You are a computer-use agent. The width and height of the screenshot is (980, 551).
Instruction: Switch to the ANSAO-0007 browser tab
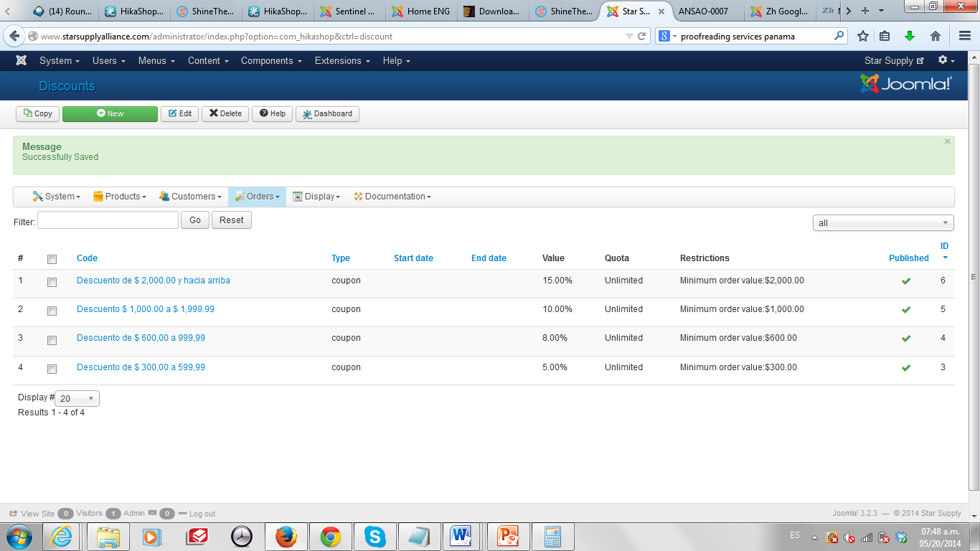tap(707, 11)
